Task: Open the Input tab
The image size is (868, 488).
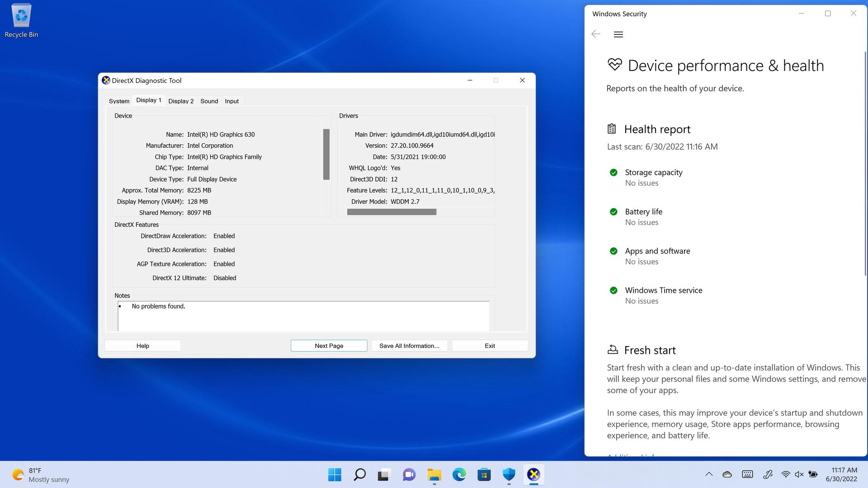Action: [231, 101]
